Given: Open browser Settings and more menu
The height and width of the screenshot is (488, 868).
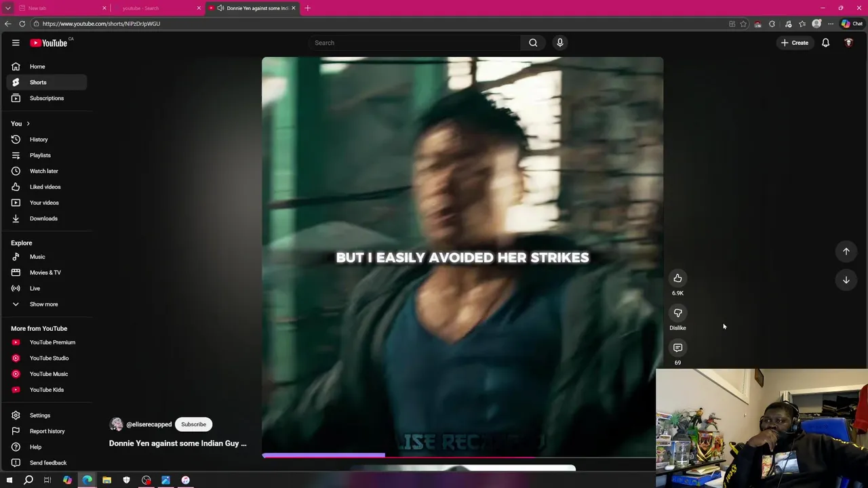Looking at the screenshot, I should click(831, 24).
